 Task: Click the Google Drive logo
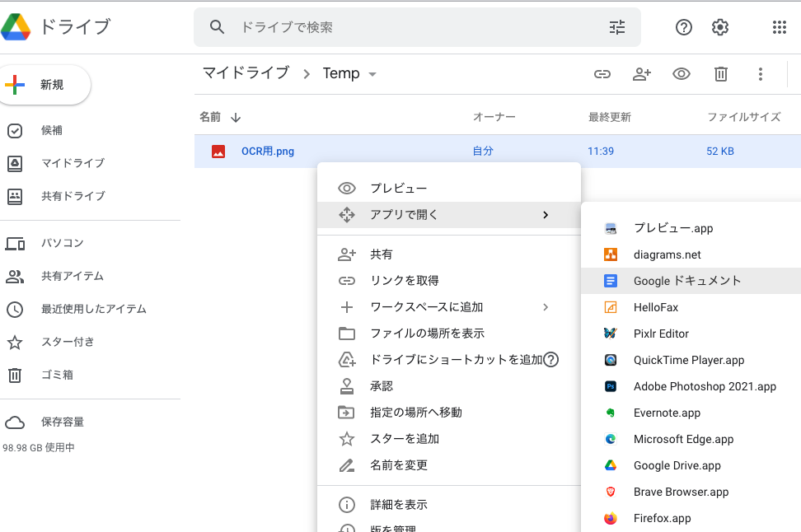pyautogui.click(x=16, y=26)
